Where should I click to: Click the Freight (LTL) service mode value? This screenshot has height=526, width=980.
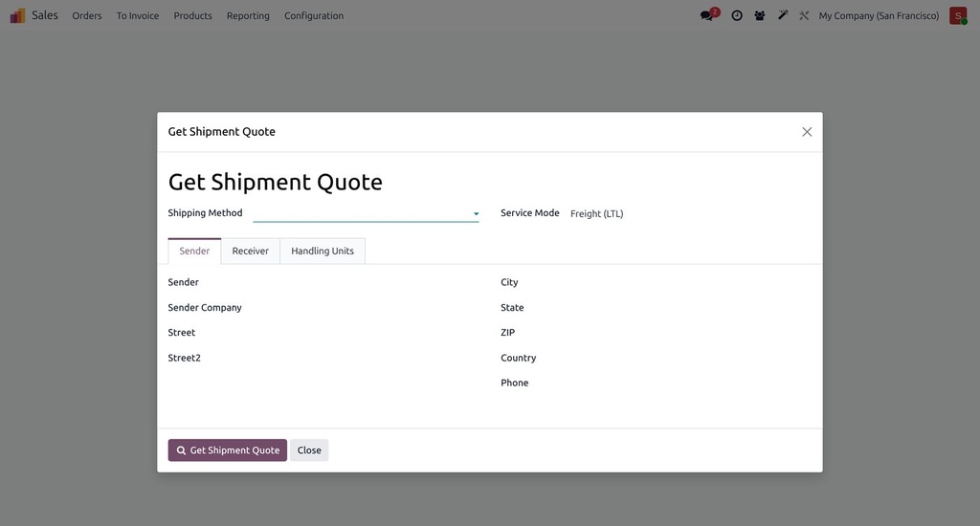pyautogui.click(x=597, y=213)
